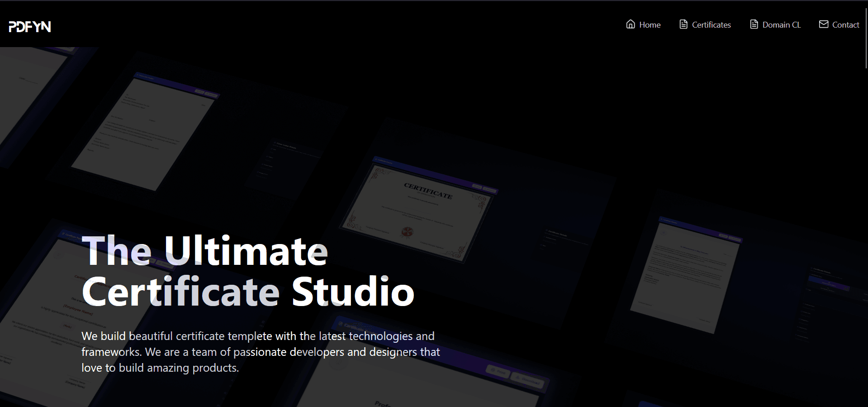
Task: Click the document icon beside Certificates
Action: click(683, 24)
